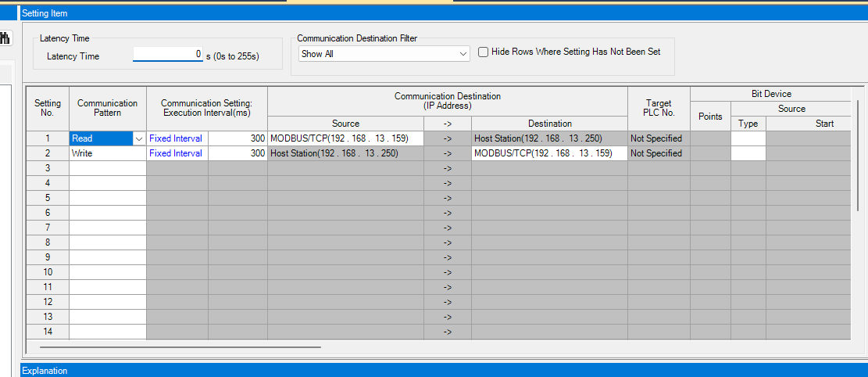Click the Bit Device group header

(x=770, y=94)
